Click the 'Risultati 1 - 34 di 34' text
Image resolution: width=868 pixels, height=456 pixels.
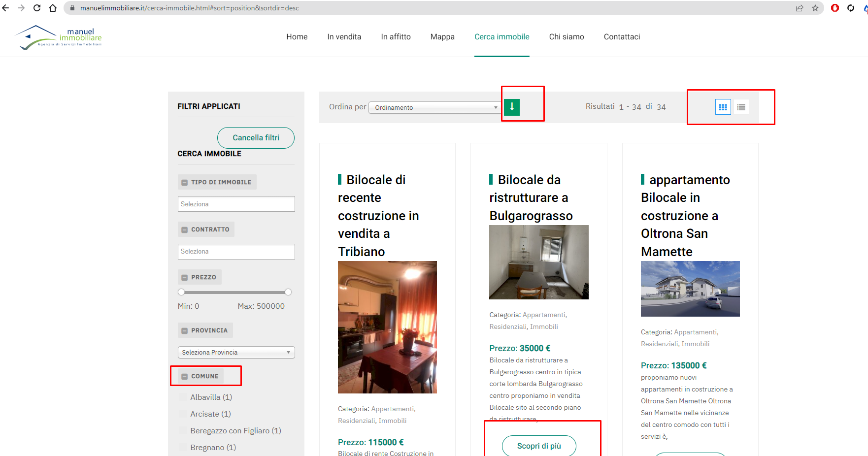click(x=626, y=107)
